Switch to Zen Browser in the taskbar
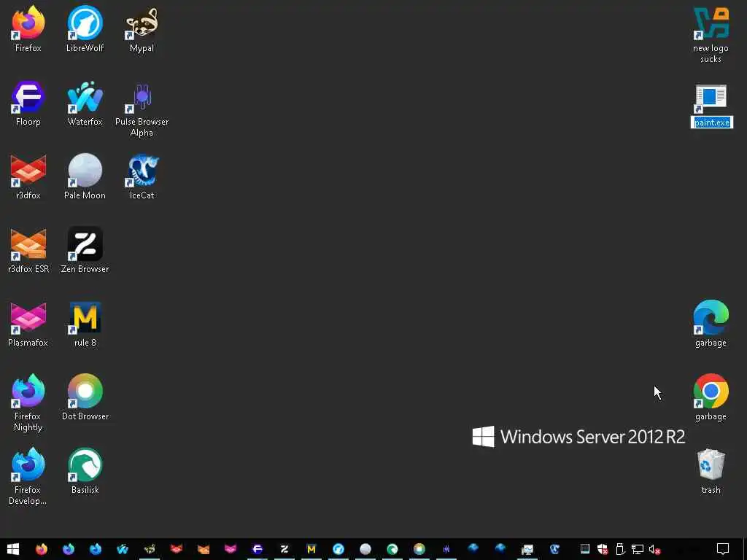Screen dimensions: 747x560 point(285,549)
